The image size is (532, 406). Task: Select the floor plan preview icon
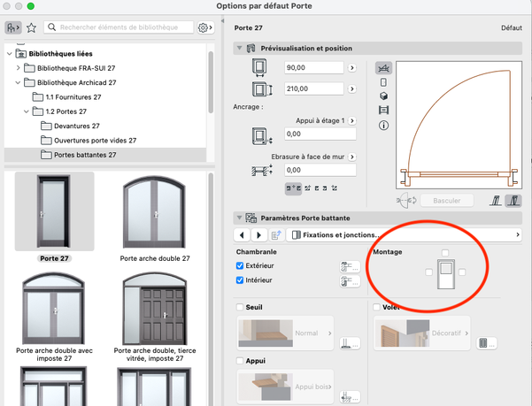click(383, 68)
